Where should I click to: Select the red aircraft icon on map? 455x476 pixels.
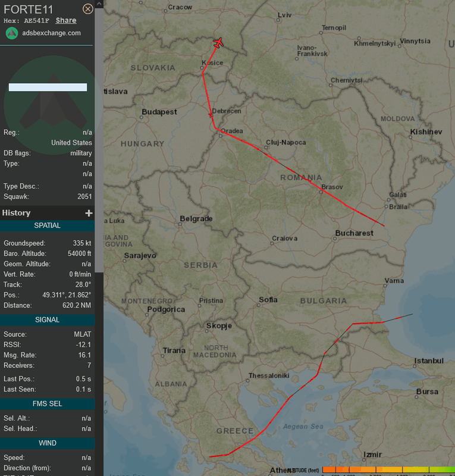coord(218,42)
